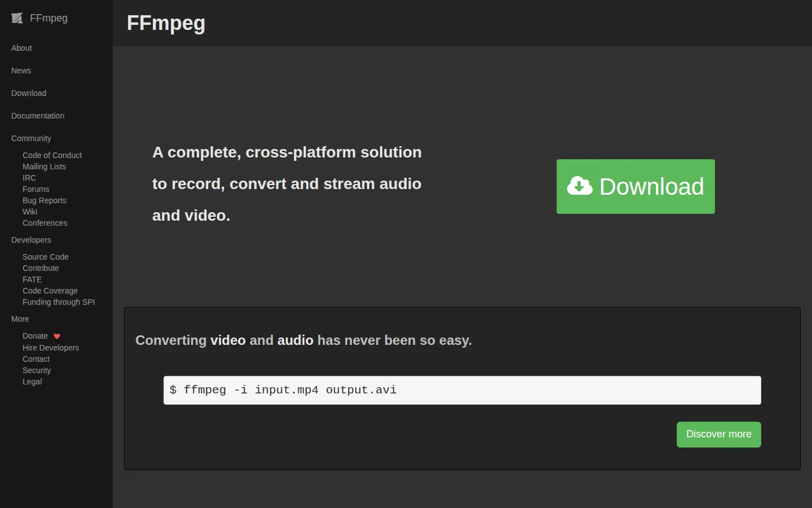Image resolution: width=812 pixels, height=508 pixels.
Task: Go to the News section
Action: pyautogui.click(x=21, y=71)
